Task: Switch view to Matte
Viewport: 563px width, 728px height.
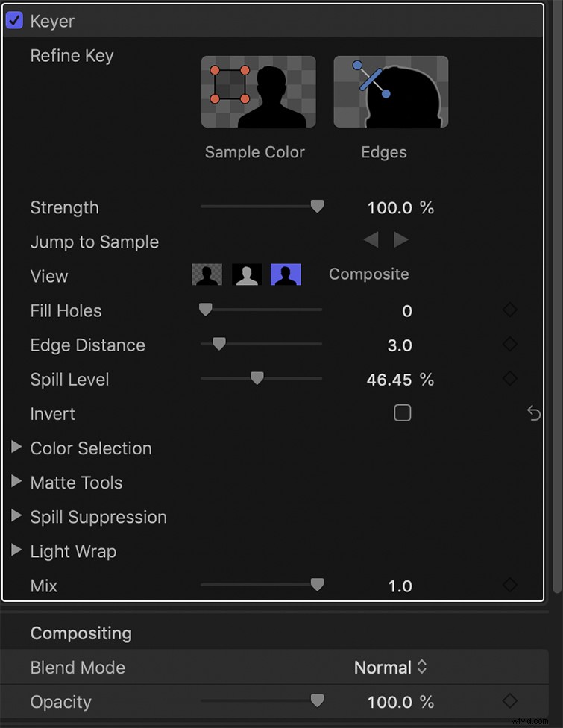Action: coord(247,274)
